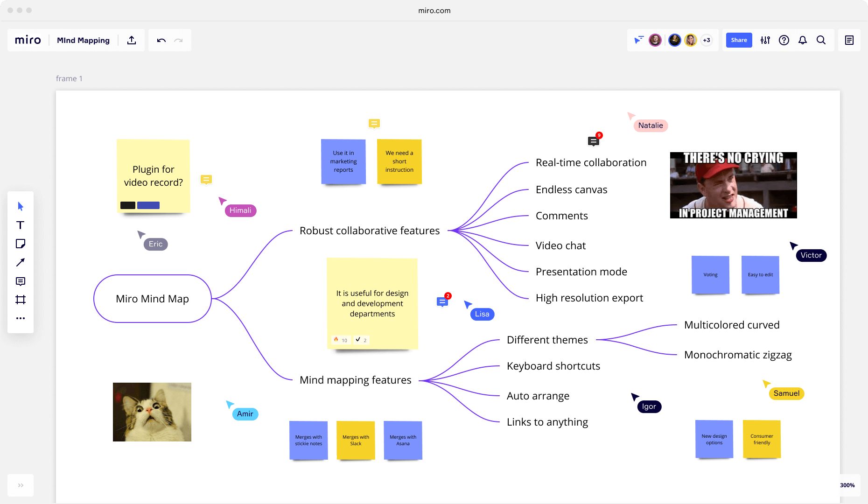The width and height of the screenshot is (868, 504).
Task: Choose the connection line arrow tool
Action: tap(21, 262)
